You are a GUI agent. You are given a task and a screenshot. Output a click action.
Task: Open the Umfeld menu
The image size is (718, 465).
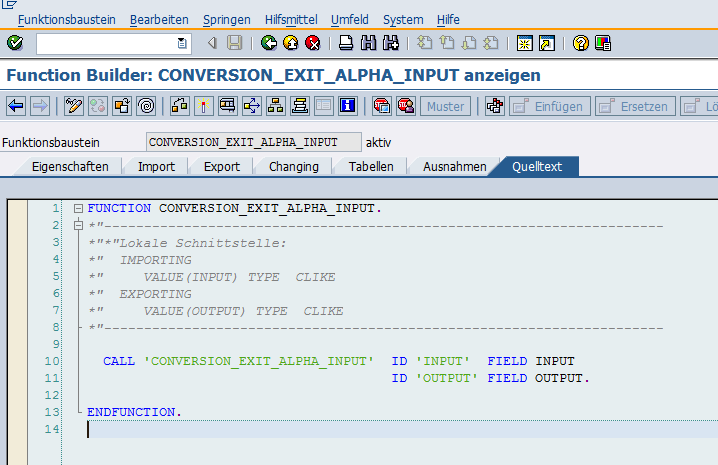click(350, 20)
